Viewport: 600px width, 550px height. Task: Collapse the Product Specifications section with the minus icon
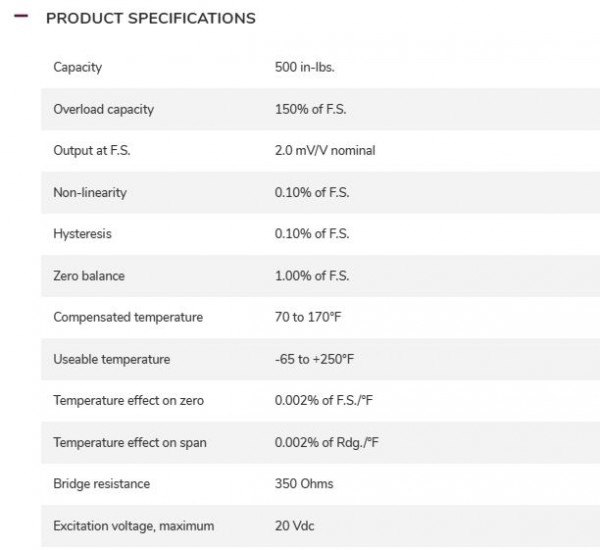pos(21,18)
